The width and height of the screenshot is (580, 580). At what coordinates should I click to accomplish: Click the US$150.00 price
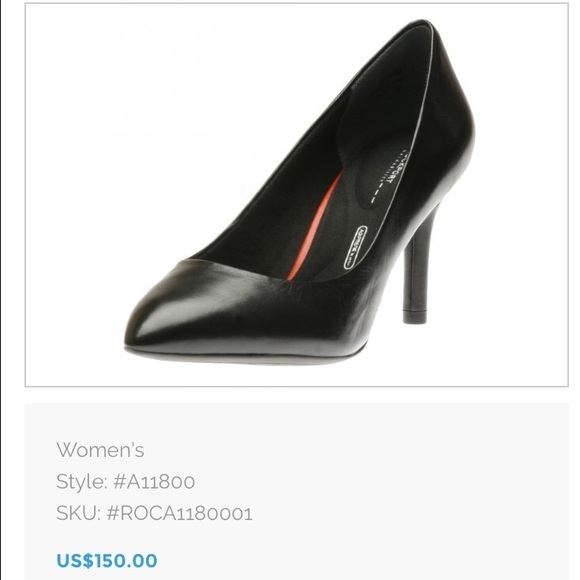[x=107, y=560]
